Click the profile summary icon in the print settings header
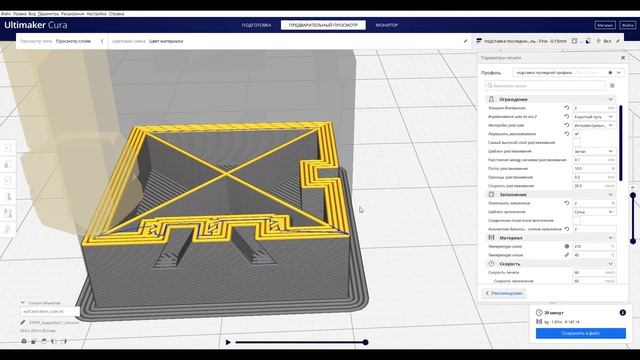 (479, 41)
